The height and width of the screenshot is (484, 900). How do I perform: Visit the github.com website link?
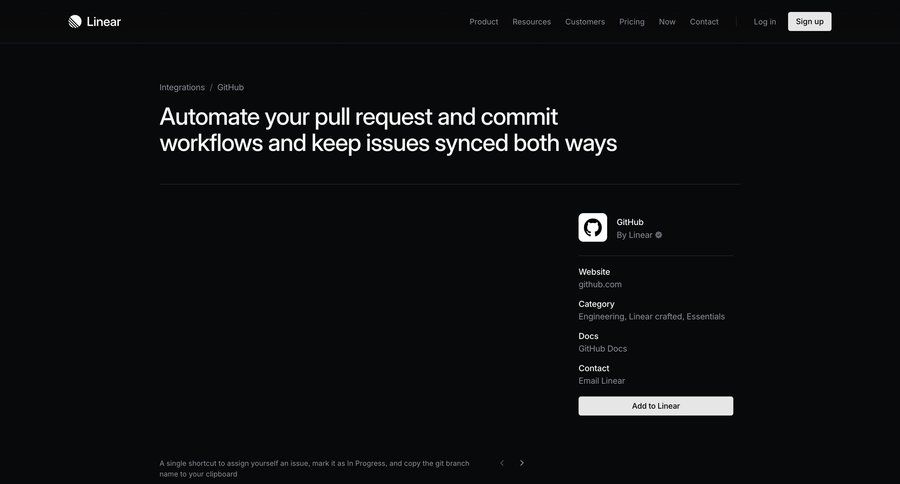click(x=600, y=284)
